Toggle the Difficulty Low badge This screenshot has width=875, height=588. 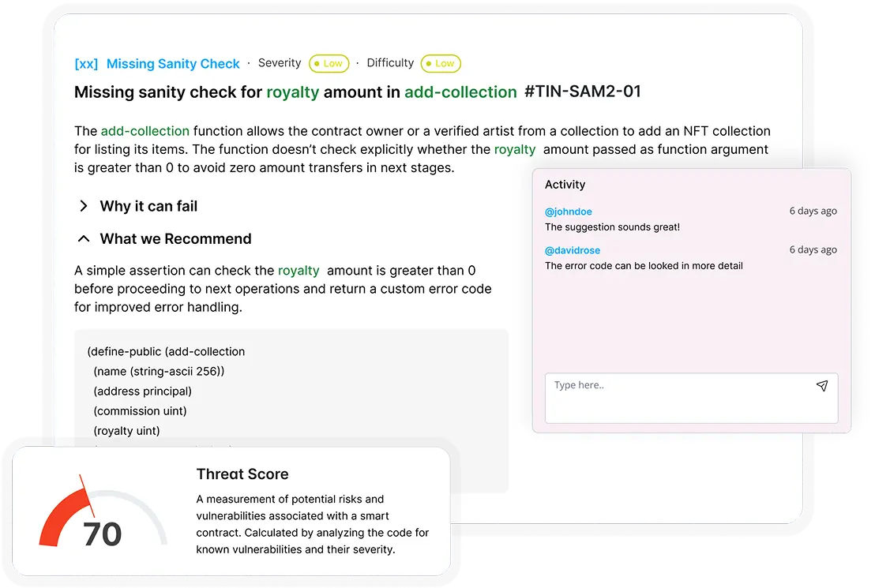coord(441,64)
